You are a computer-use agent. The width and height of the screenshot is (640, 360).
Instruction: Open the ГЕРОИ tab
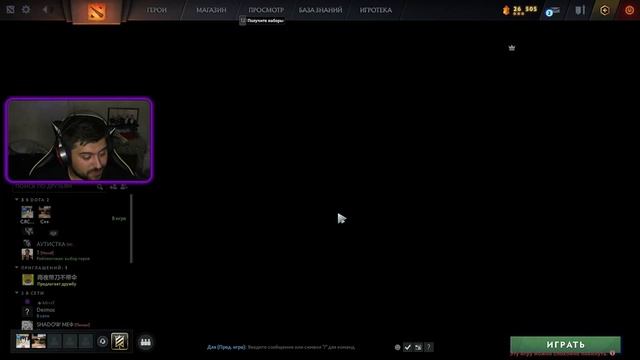pyautogui.click(x=157, y=10)
